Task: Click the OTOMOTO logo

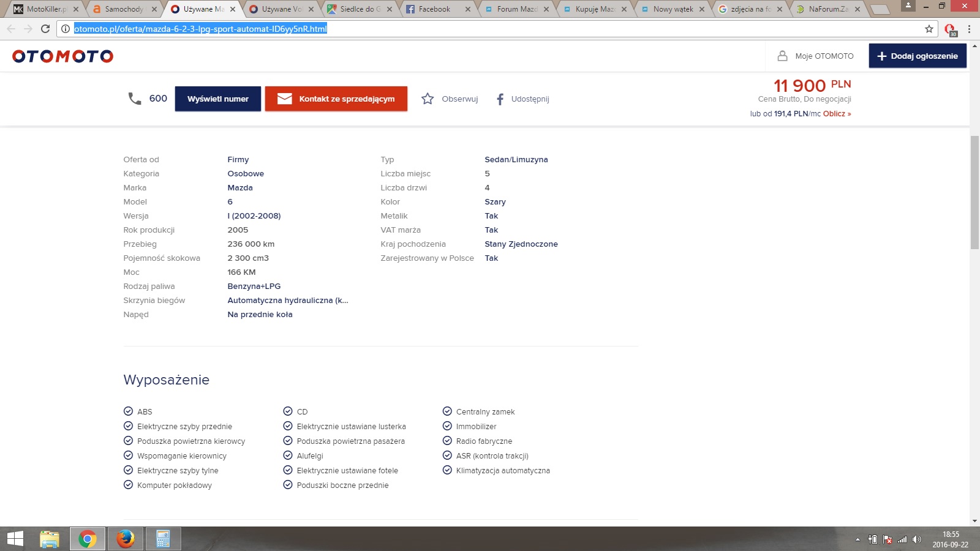Action: coord(63,56)
